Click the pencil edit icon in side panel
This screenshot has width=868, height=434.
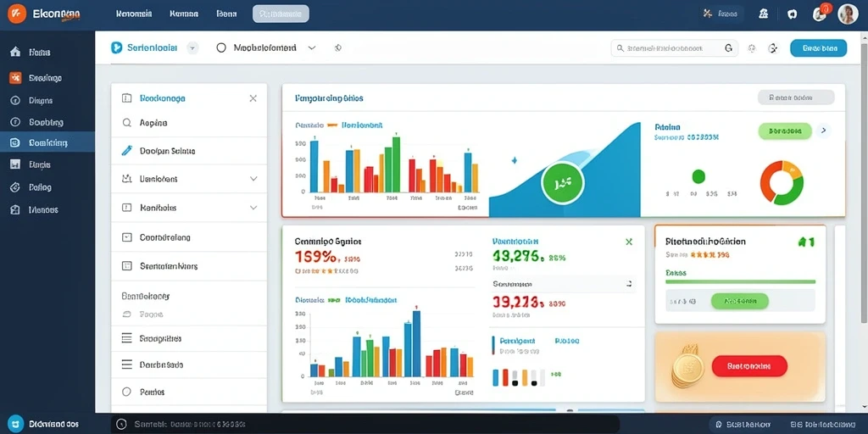pos(127,150)
